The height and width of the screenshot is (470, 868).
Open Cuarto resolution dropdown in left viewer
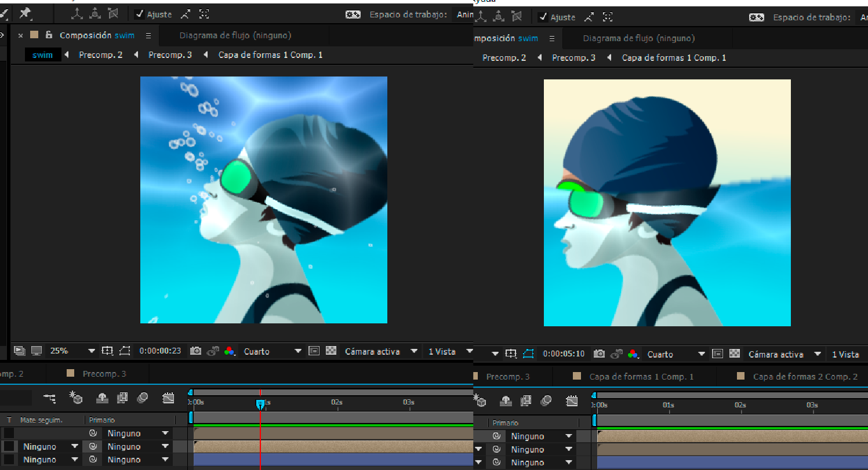click(273, 351)
